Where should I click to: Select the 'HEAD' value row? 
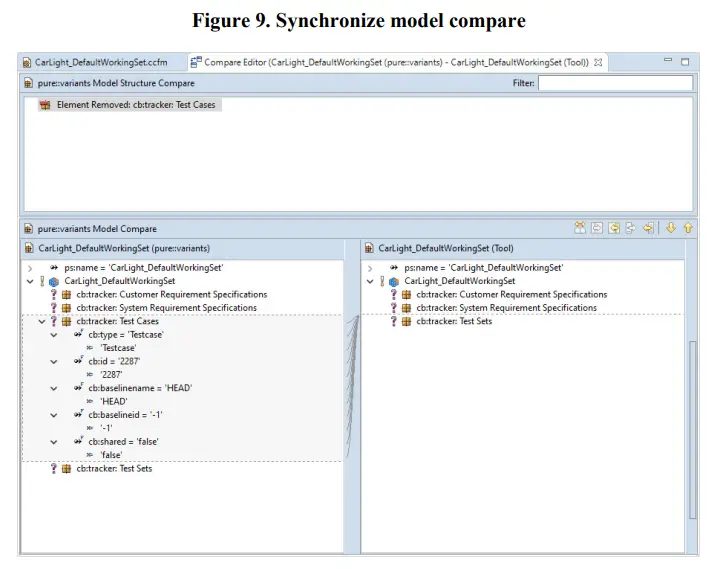tap(114, 401)
